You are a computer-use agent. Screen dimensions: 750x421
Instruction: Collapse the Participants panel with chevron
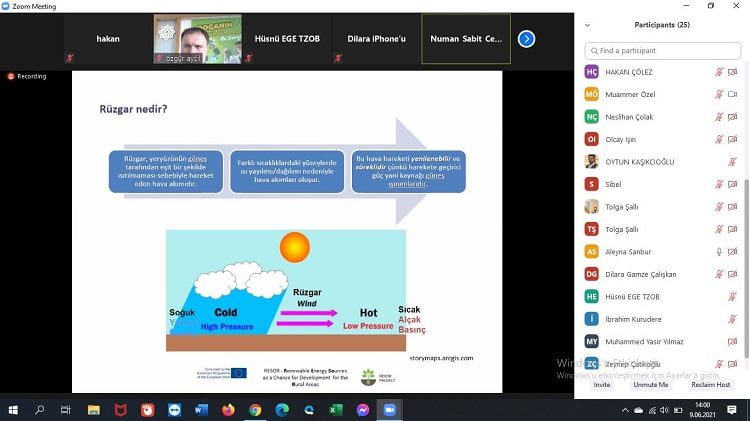587,25
